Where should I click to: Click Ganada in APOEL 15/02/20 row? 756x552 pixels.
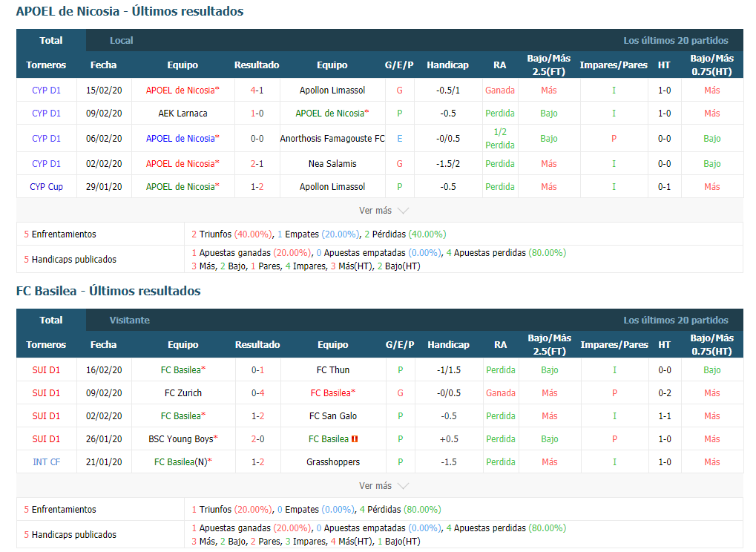pos(500,91)
